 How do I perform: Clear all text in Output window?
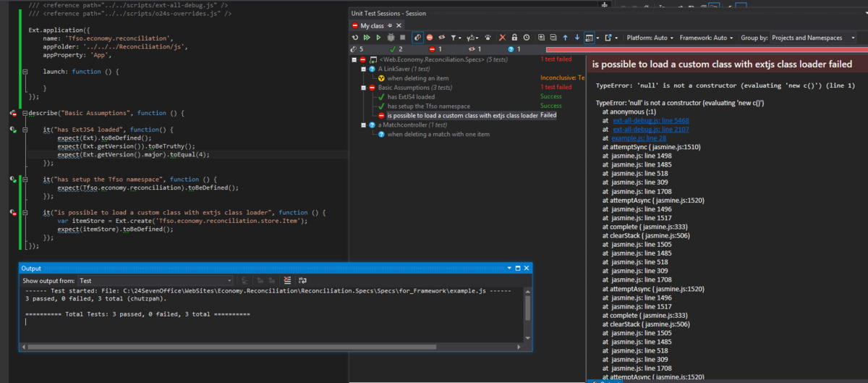tap(287, 280)
